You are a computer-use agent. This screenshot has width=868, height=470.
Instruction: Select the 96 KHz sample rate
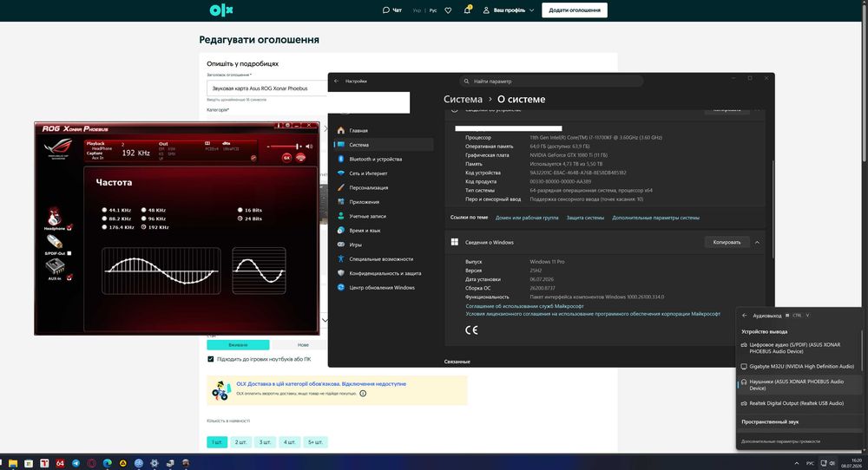point(154,219)
